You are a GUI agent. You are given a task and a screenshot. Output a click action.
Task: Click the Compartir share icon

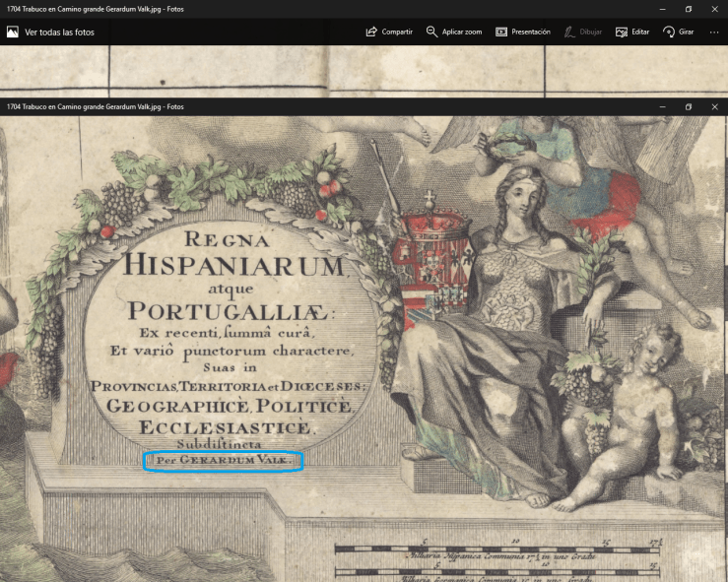[x=389, y=32]
